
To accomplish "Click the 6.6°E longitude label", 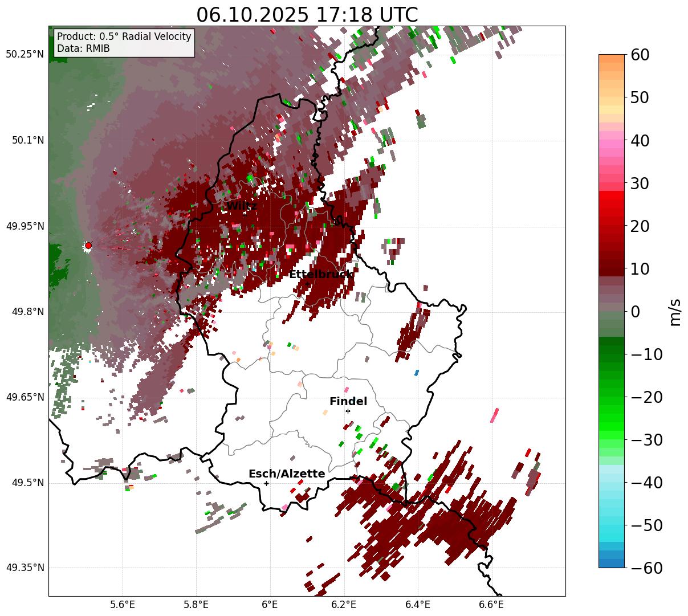I will (x=491, y=604).
